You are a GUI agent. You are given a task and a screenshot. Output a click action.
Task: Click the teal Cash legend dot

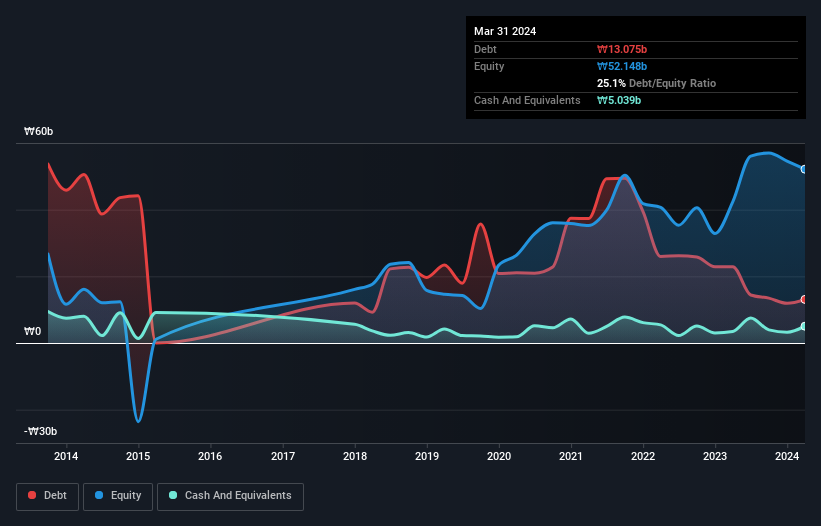173,495
